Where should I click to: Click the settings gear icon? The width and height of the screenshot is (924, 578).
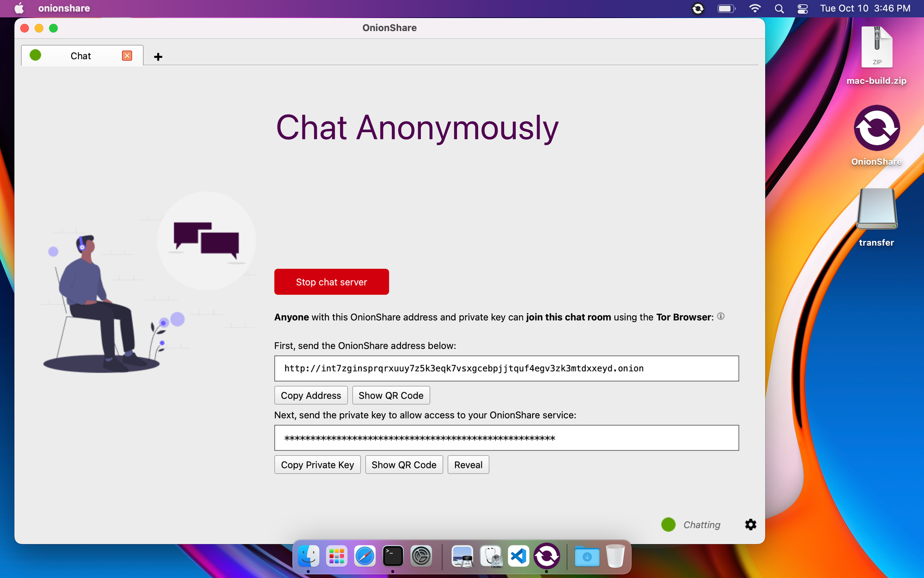[x=750, y=525]
